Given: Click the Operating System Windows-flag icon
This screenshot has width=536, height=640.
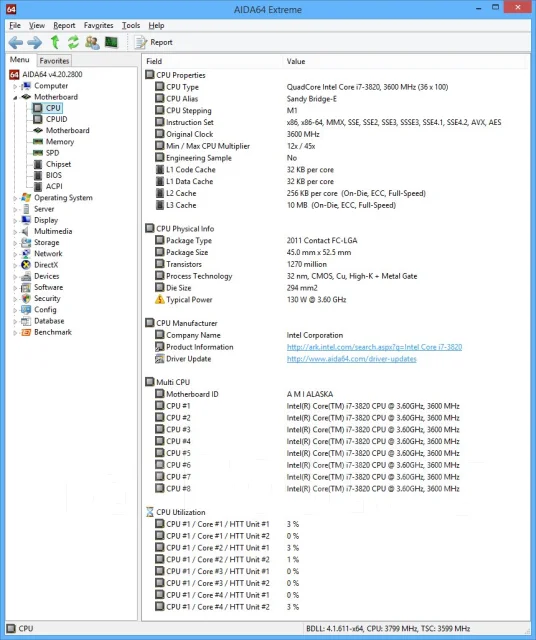Looking at the screenshot, I should pos(26,198).
